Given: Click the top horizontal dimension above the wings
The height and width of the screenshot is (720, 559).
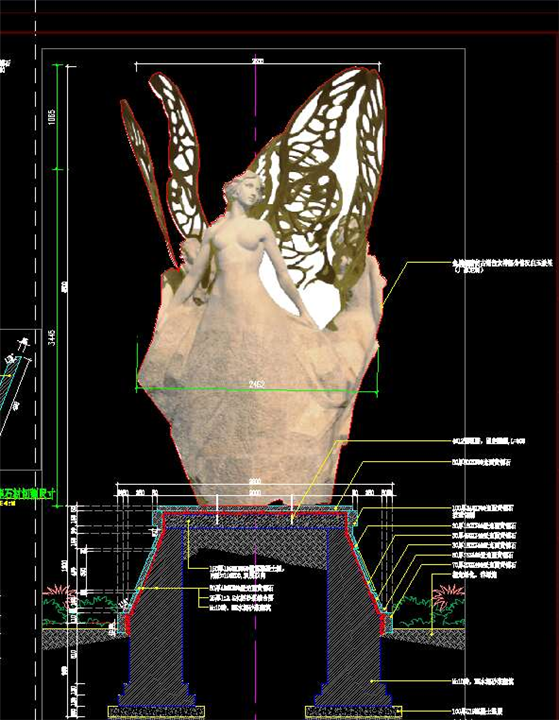Looking at the screenshot, I should [x=258, y=63].
